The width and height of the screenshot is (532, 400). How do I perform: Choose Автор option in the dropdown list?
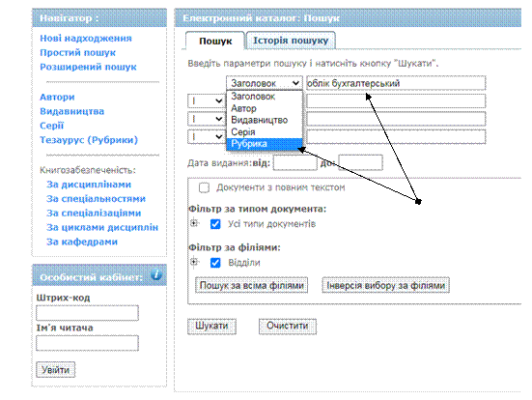265,108
